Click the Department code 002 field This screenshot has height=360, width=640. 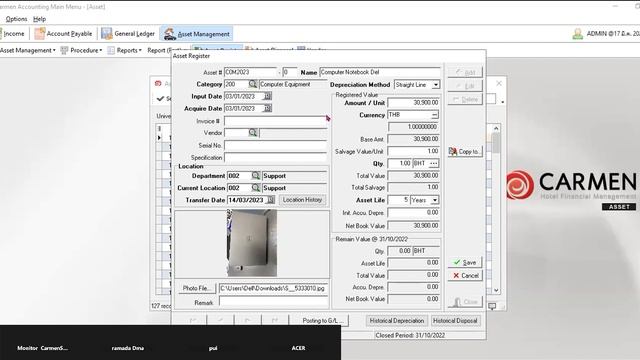pyautogui.click(x=239, y=176)
